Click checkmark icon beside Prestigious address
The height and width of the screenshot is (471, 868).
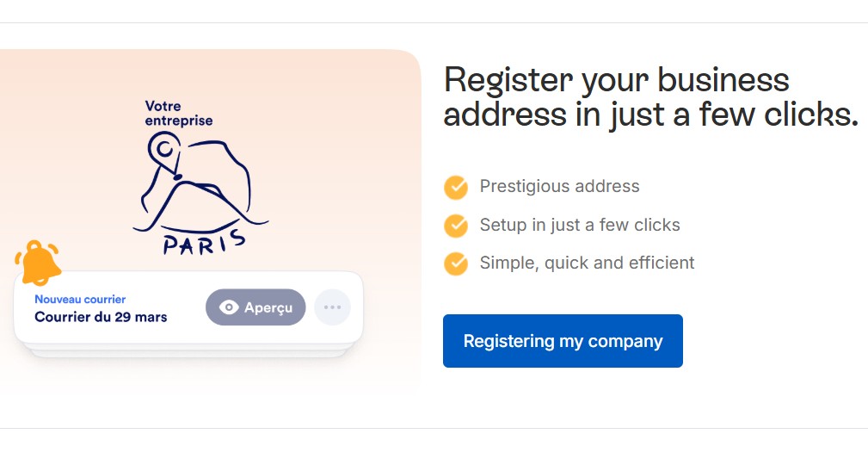[x=455, y=187]
